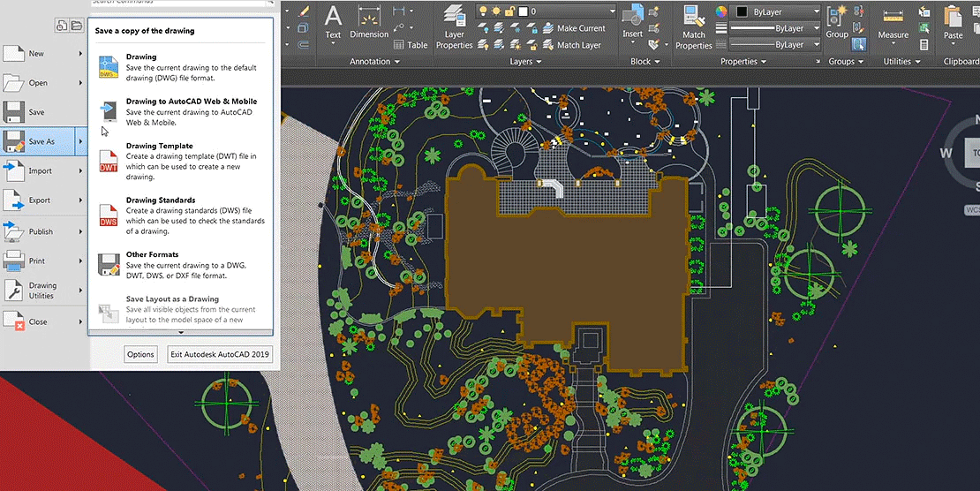The width and height of the screenshot is (980, 491).
Task: Open the object color ByLayer dropdown
Action: point(816,11)
